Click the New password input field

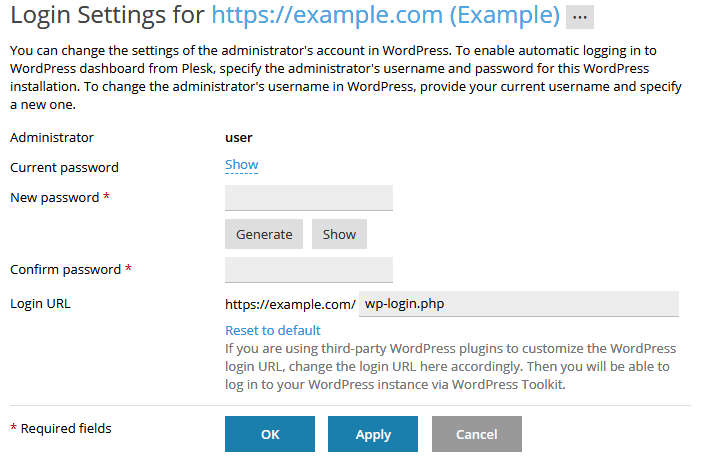tap(308, 198)
